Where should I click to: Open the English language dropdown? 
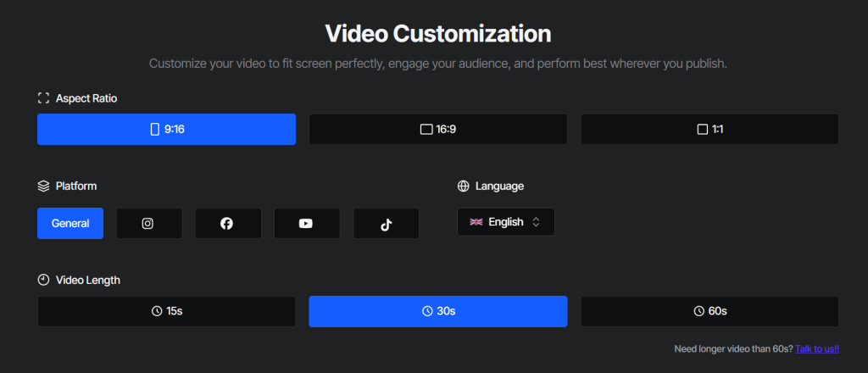pyautogui.click(x=506, y=222)
